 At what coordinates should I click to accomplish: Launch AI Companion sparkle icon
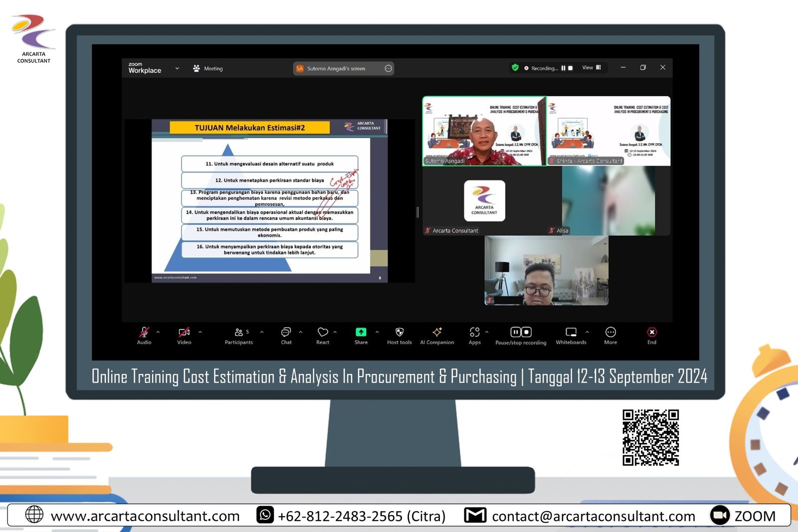[437, 333]
